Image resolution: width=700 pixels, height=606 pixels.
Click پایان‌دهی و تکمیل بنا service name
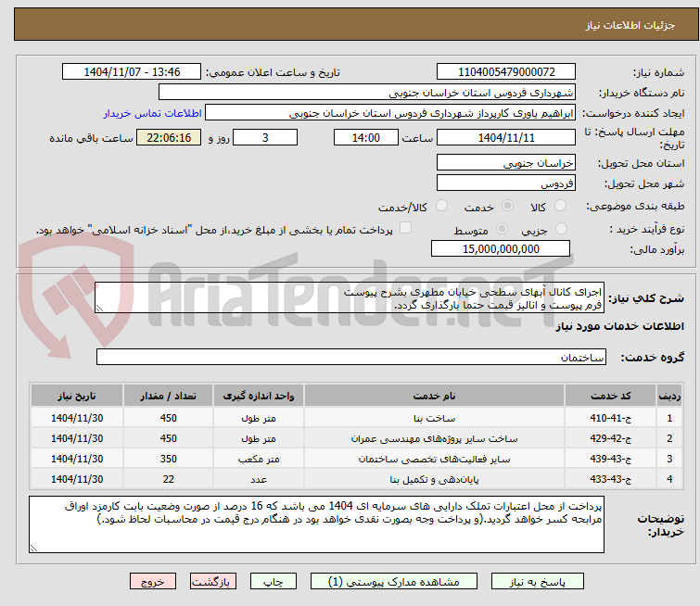(x=434, y=479)
